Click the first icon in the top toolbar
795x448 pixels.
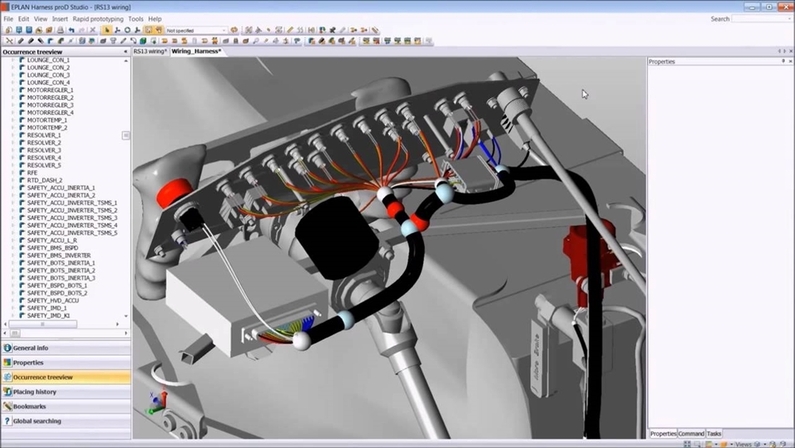tap(9, 30)
